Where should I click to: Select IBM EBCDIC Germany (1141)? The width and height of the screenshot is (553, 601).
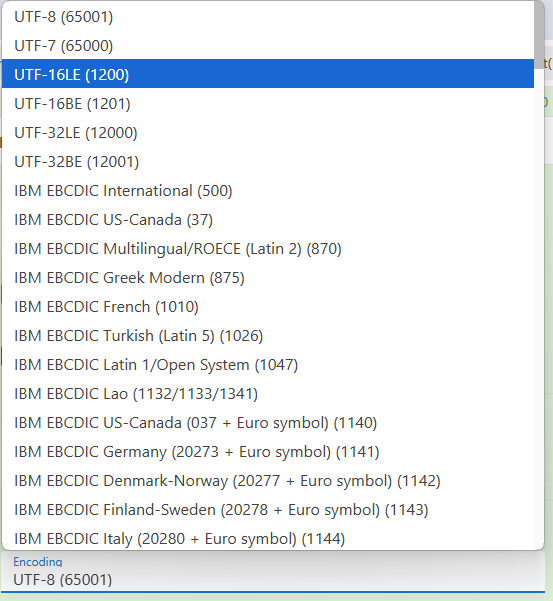tap(268, 452)
